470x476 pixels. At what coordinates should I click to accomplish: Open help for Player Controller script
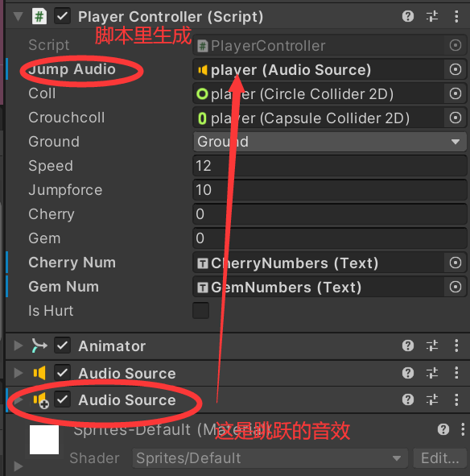coord(408,16)
